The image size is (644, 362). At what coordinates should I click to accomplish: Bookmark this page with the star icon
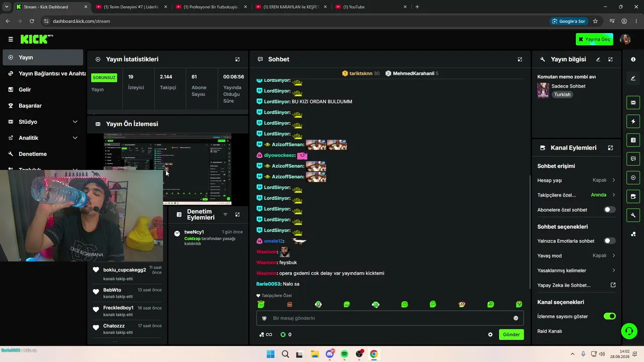[x=595, y=21]
